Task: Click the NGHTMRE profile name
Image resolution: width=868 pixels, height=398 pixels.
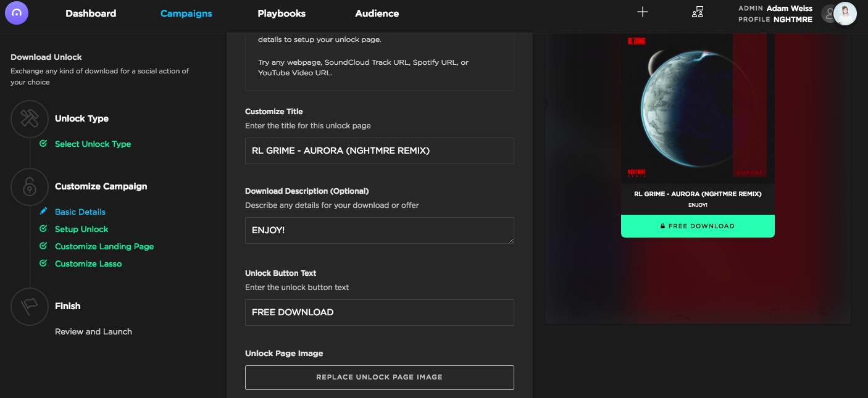Action: pos(793,20)
